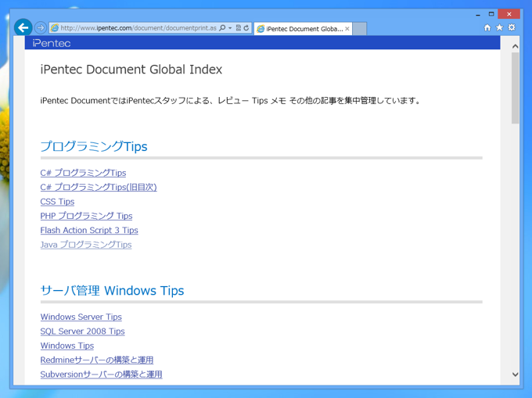
Task: Close the iPentec Document Global tab
Action: pyautogui.click(x=347, y=29)
